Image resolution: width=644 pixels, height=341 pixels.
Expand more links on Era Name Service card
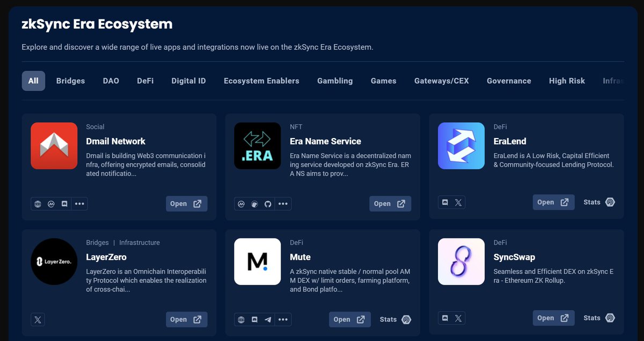(x=283, y=204)
